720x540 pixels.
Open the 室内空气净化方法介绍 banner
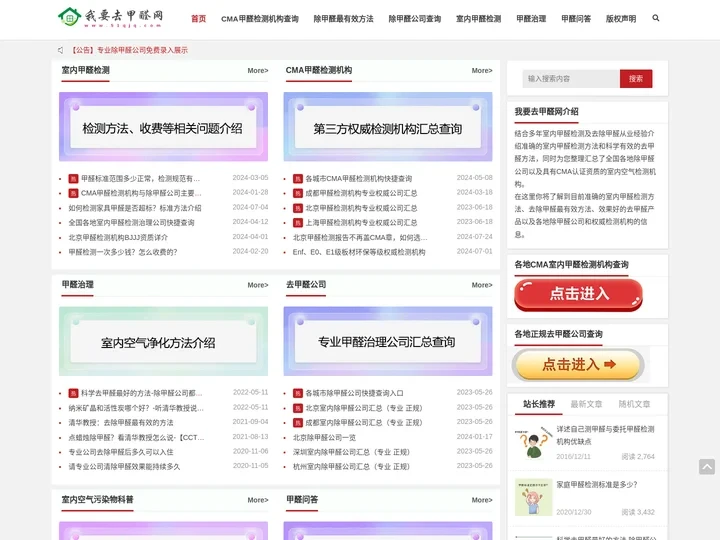tap(163, 341)
